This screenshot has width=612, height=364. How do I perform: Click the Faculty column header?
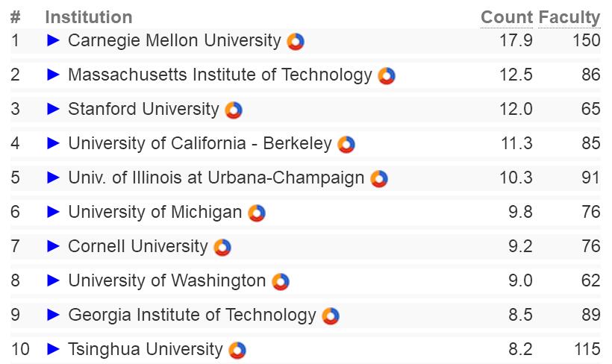tap(569, 18)
